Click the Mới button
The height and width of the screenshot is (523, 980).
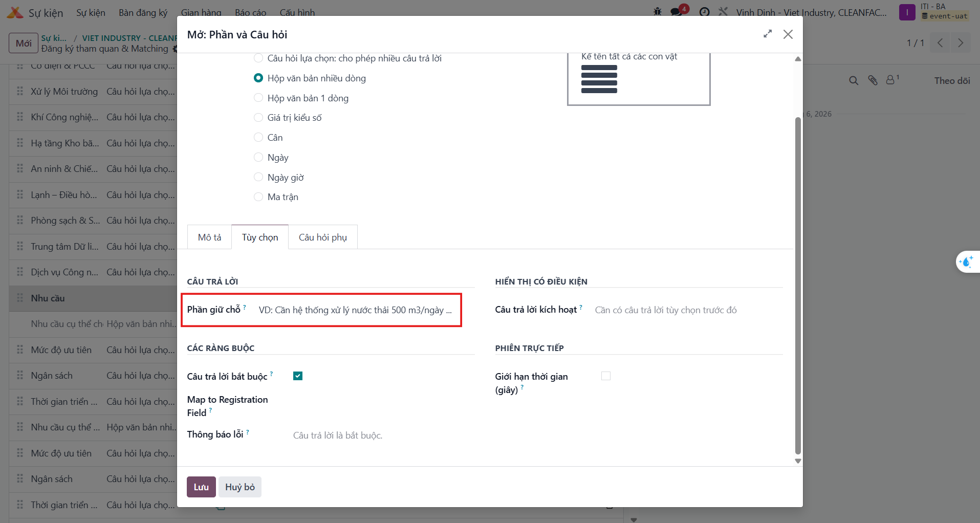pyautogui.click(x=24, y=43)
